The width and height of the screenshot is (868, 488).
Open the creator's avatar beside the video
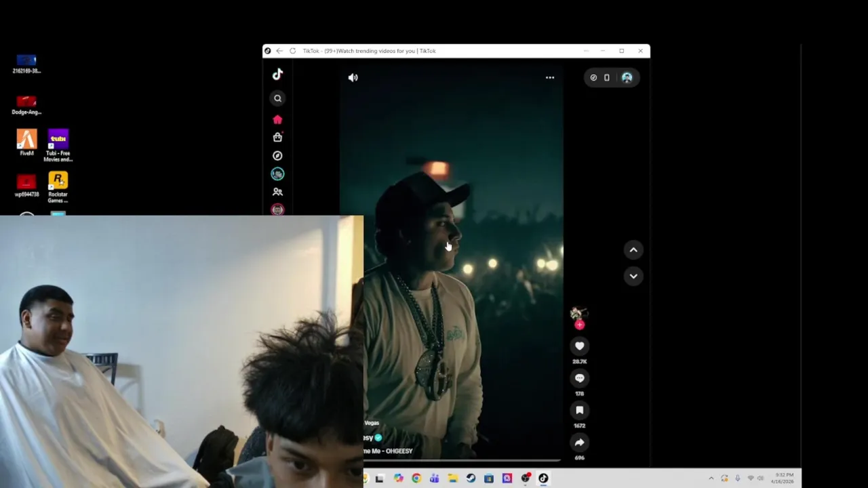point(578,314)
